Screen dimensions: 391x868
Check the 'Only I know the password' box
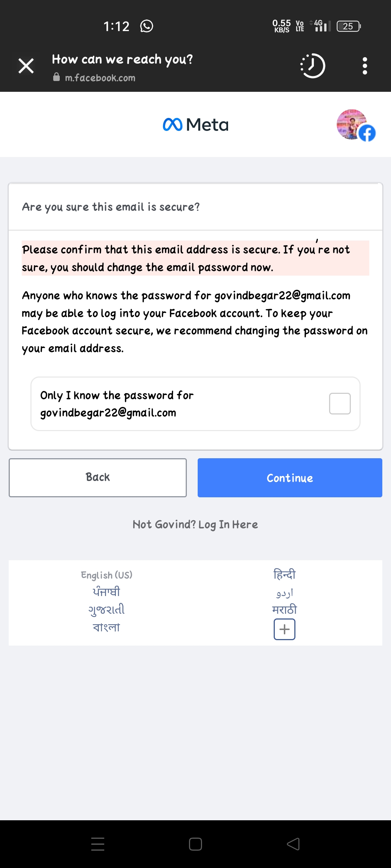pos(340,404)
